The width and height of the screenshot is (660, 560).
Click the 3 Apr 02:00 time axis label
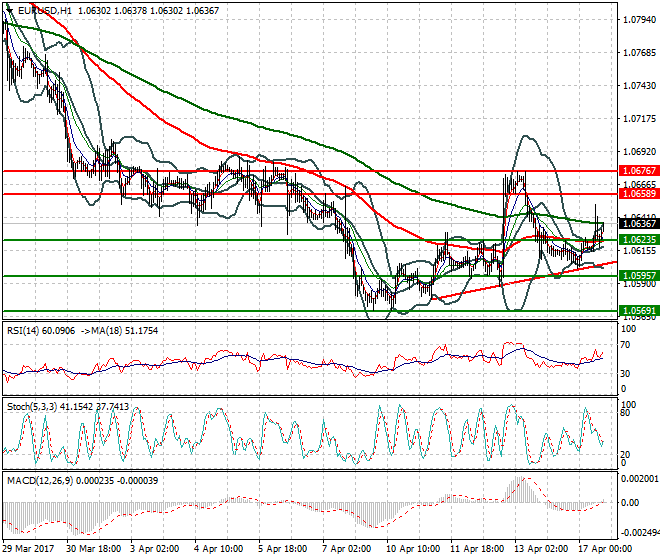click(x=154, y=549)
